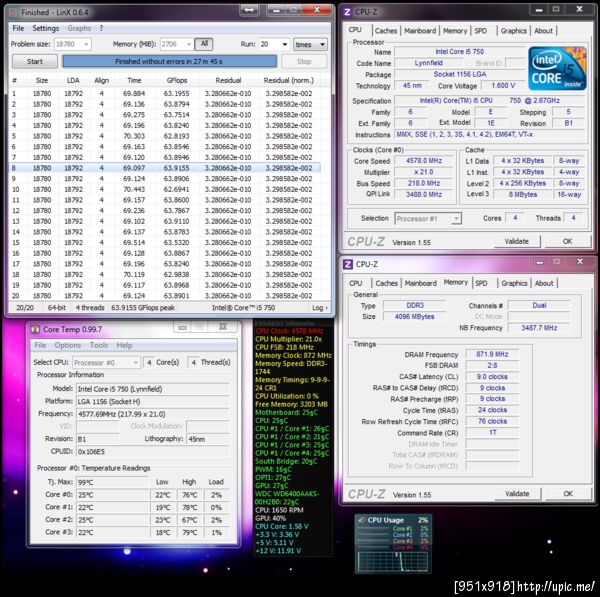The image size is (600, 597).
Task: Click the CPU-Z Z icon in top window
Action: (x=347, y=12)
